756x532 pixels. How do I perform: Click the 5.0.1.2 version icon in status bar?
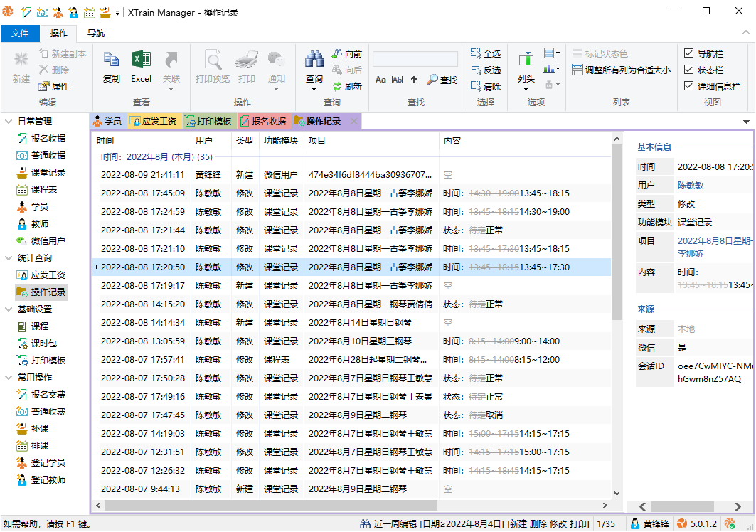682,523
